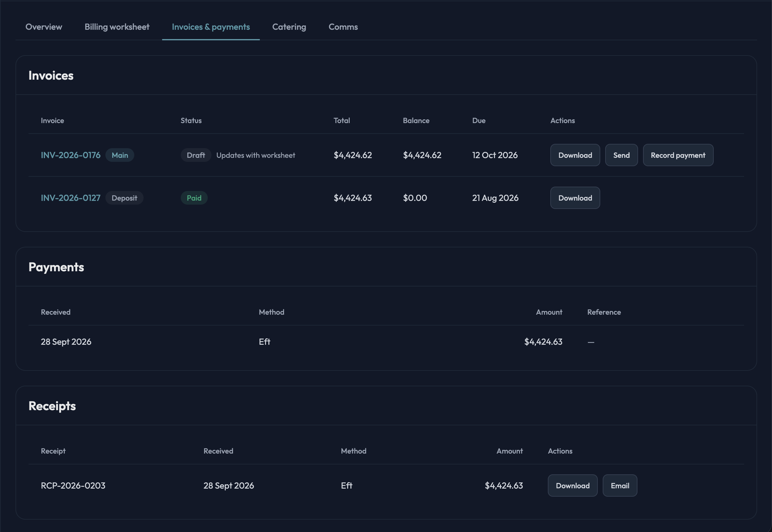Download the Deposit invoice INV-2026-0127

[x=575, y=198]
